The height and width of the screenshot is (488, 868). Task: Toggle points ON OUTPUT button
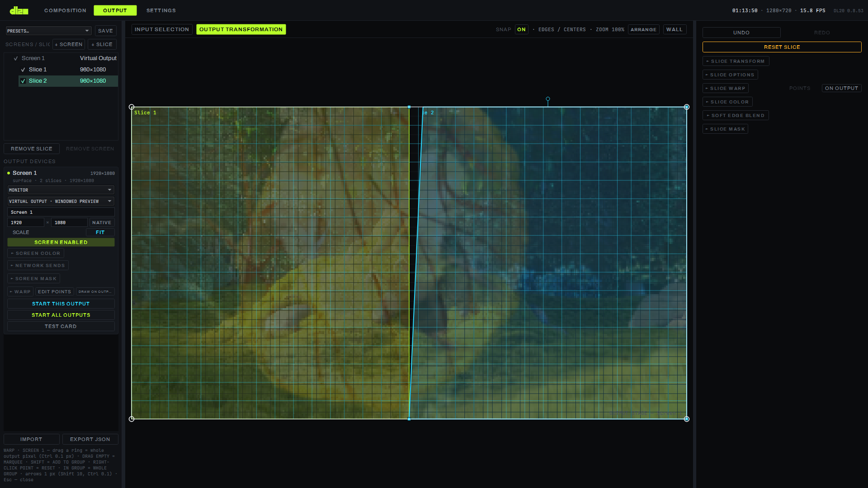[841, 88]
